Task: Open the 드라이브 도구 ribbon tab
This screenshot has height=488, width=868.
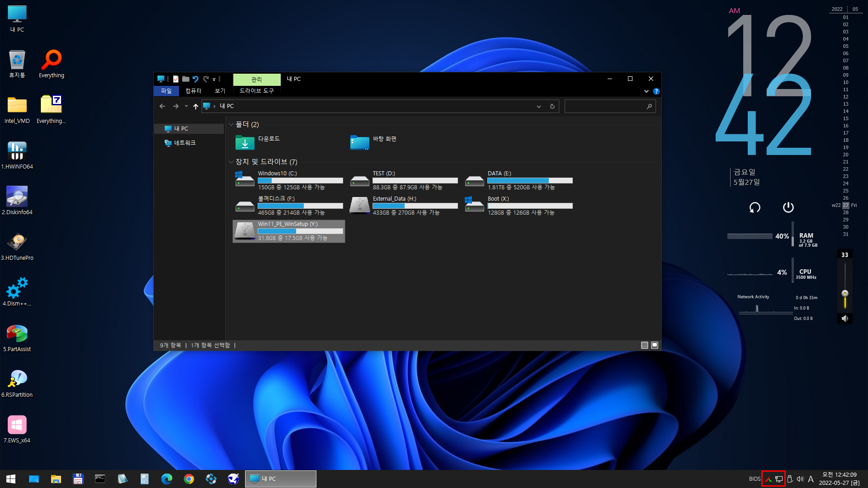Action: 257,91
